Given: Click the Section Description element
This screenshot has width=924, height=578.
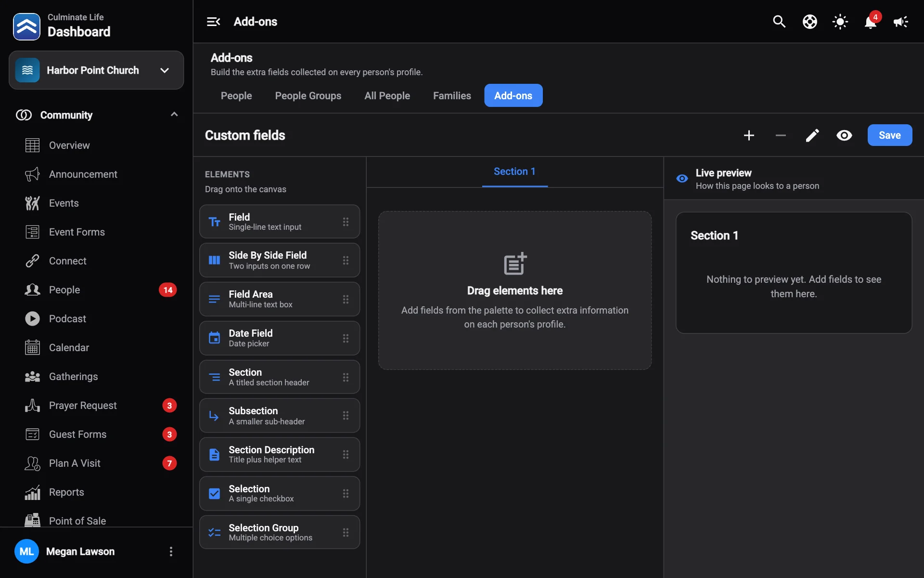Looking at the screenshot, I should pyautogui.click(x=280, y=454).
